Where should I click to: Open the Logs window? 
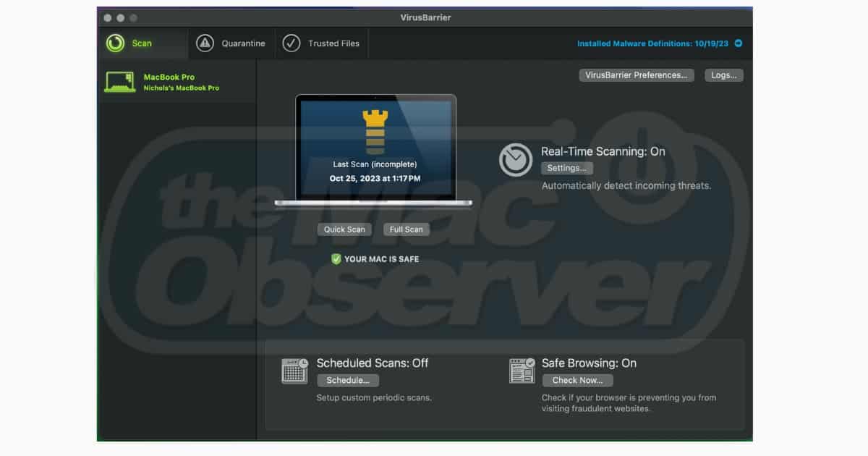pos(723,75)
